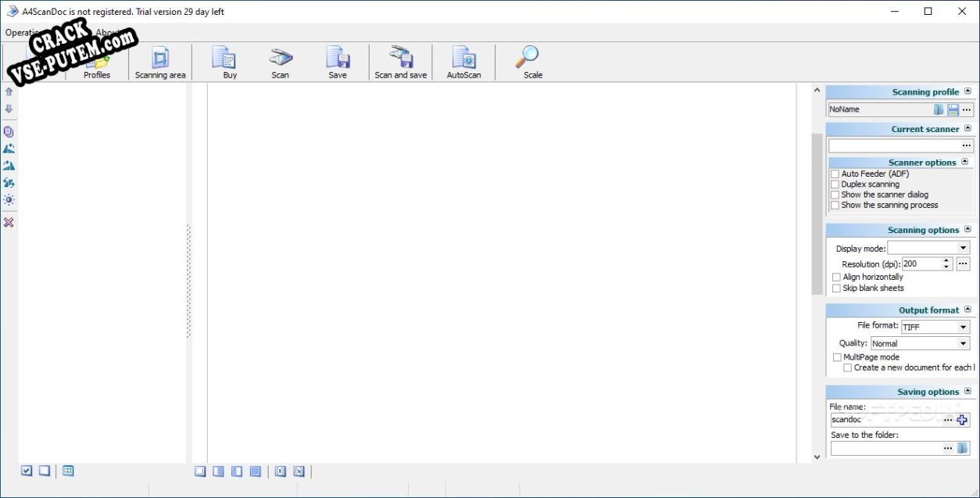Screen dimensions: 980x498
Task: Click the Save toolbar icon
Action: point(338,63)
